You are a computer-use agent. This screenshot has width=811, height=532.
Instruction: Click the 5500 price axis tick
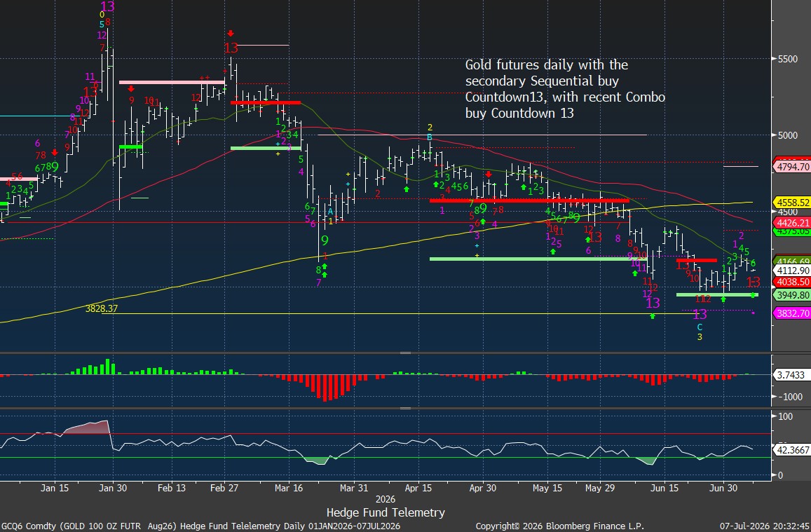tap(788, 59)
